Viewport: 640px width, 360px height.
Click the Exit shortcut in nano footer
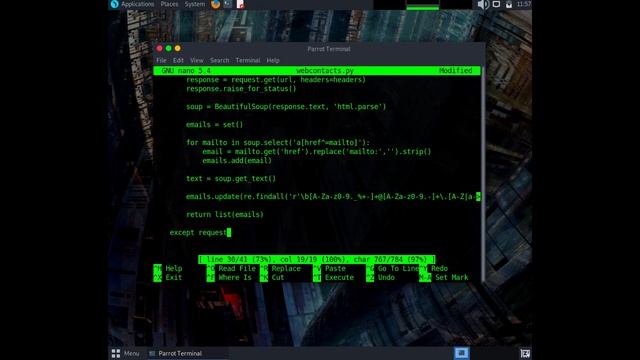(168, 278)
